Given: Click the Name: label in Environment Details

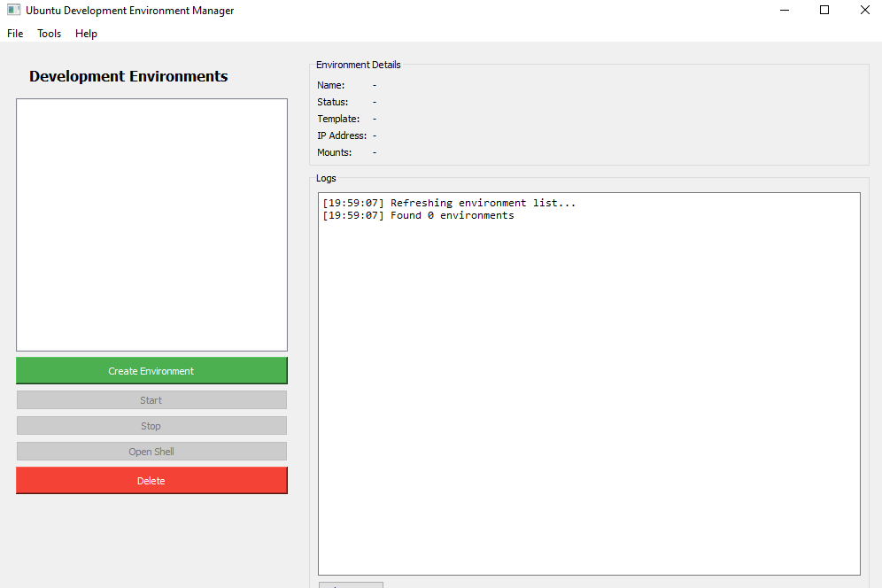Looking at the screenshot, I should [x=331, y=86].
